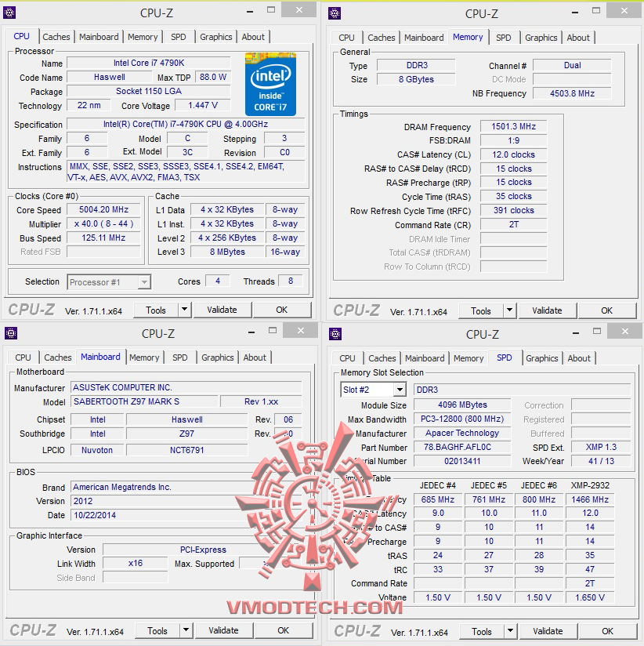Click Validate button in the CPU window
The height and width of the screenshot is (646, 644).
point(222,310)
